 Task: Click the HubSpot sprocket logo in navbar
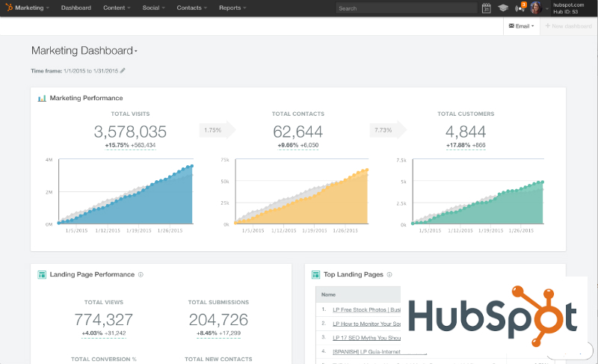[8, 8]
